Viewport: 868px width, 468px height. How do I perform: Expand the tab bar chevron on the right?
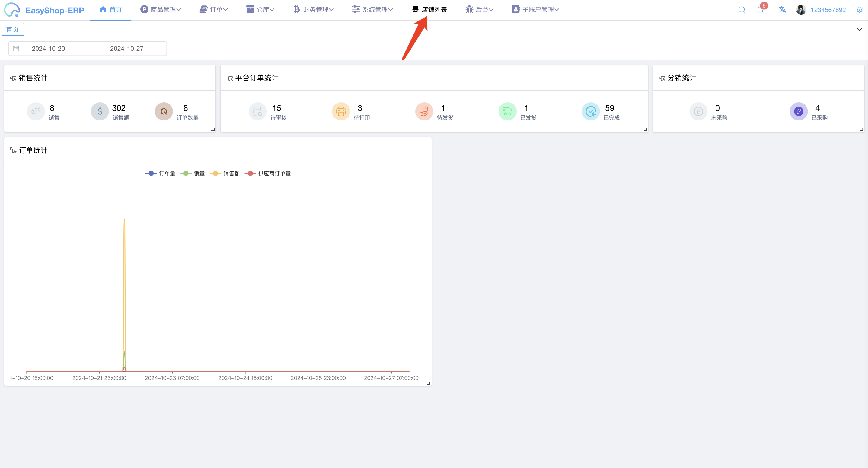pos(860,30)
